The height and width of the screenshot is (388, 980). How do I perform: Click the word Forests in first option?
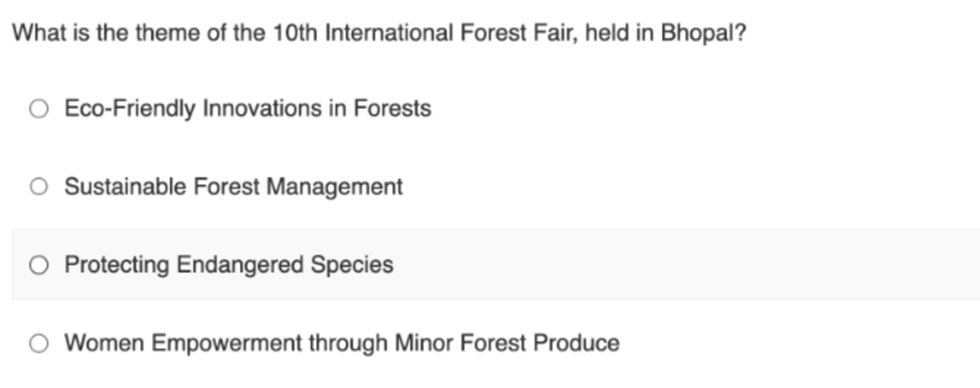click(393, 108)
